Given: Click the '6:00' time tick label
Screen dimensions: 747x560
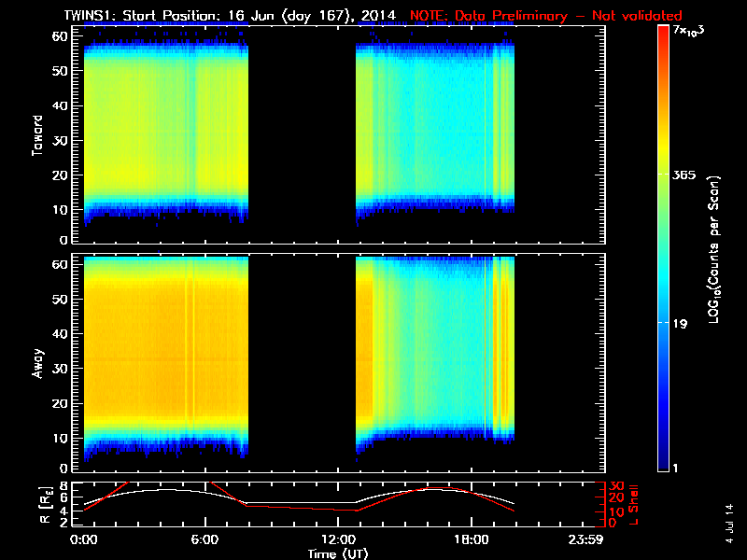Looking at the screenshot, I should pyautogui.click(x=204, y=539).
